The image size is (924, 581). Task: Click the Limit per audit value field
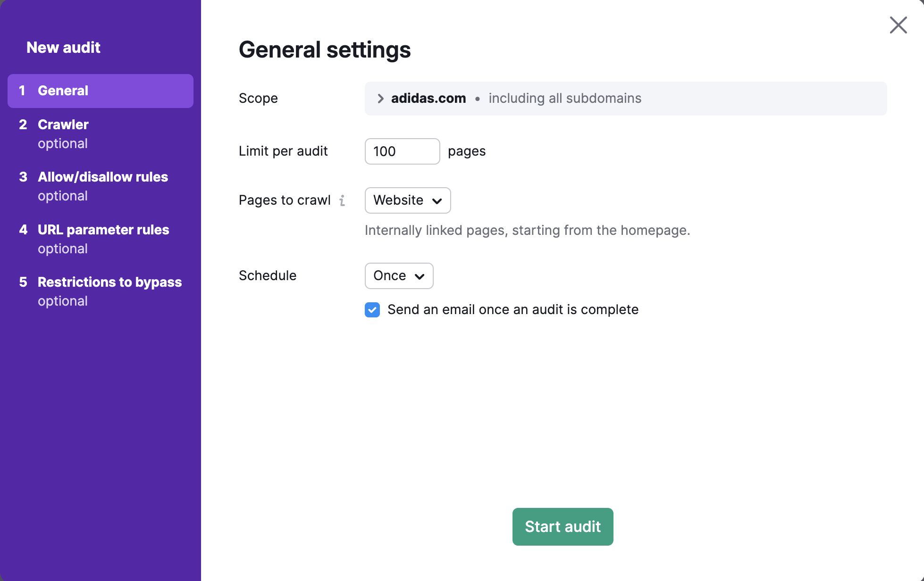click(402, 151)
